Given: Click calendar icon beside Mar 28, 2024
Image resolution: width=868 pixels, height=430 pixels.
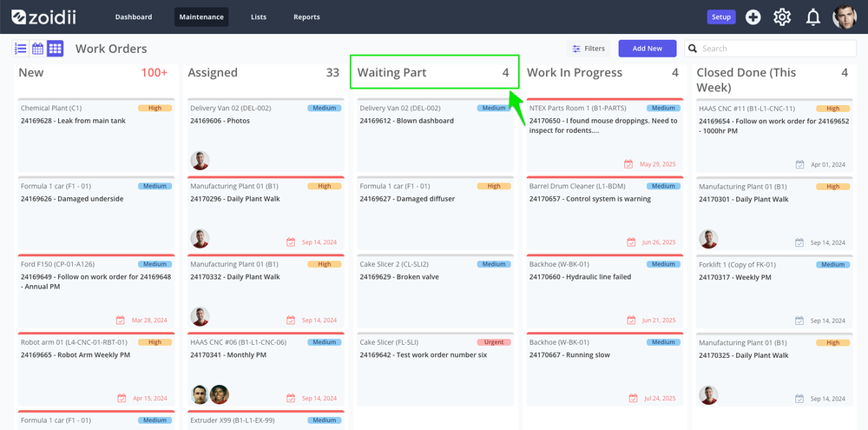Looking at the screenshot, I should click(x=120, y=321).
